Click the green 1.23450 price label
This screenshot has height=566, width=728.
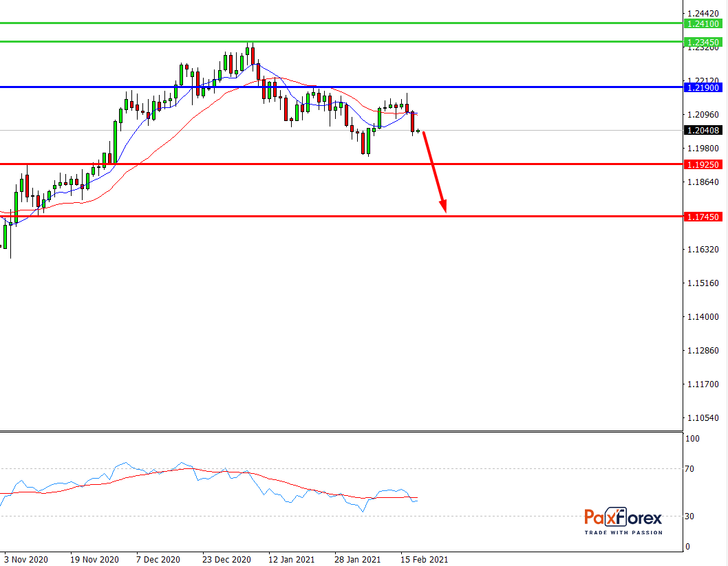(x=703, y=42)
